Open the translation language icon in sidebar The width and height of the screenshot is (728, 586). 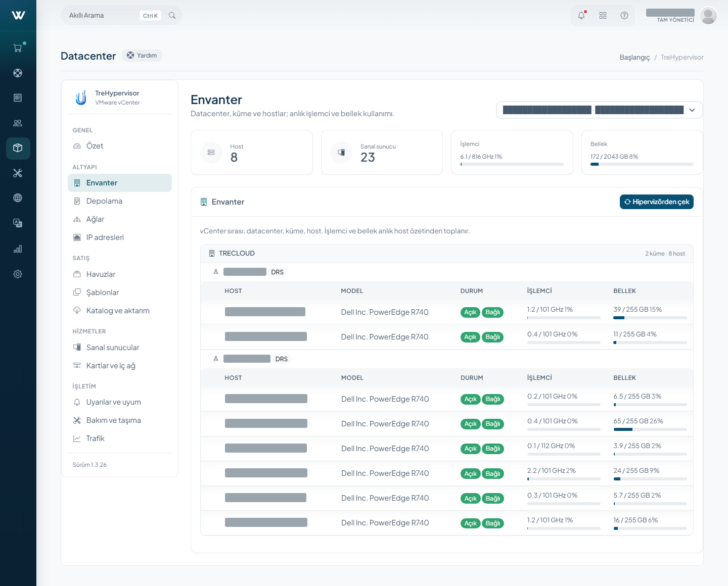pyautogui.click(x=18, y=223)
